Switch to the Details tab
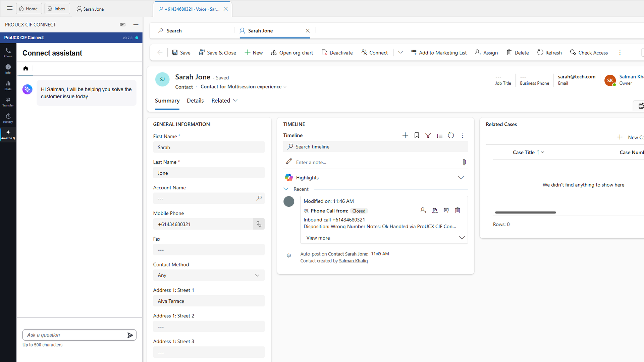644x362 pixels. coord(195,101)
